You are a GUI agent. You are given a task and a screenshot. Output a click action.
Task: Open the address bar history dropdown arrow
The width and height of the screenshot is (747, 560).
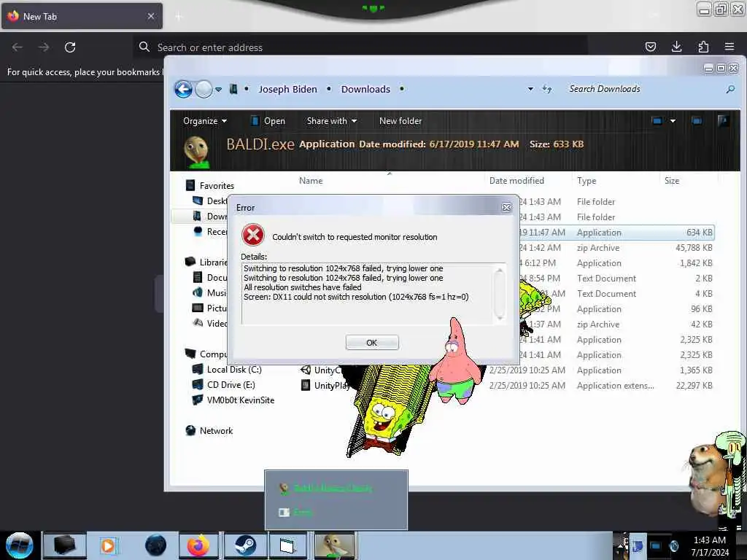(x=530, y=89)
